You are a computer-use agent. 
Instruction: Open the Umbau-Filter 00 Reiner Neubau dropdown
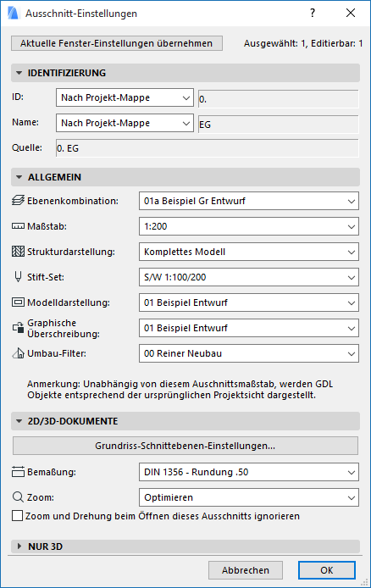(249, 353)
